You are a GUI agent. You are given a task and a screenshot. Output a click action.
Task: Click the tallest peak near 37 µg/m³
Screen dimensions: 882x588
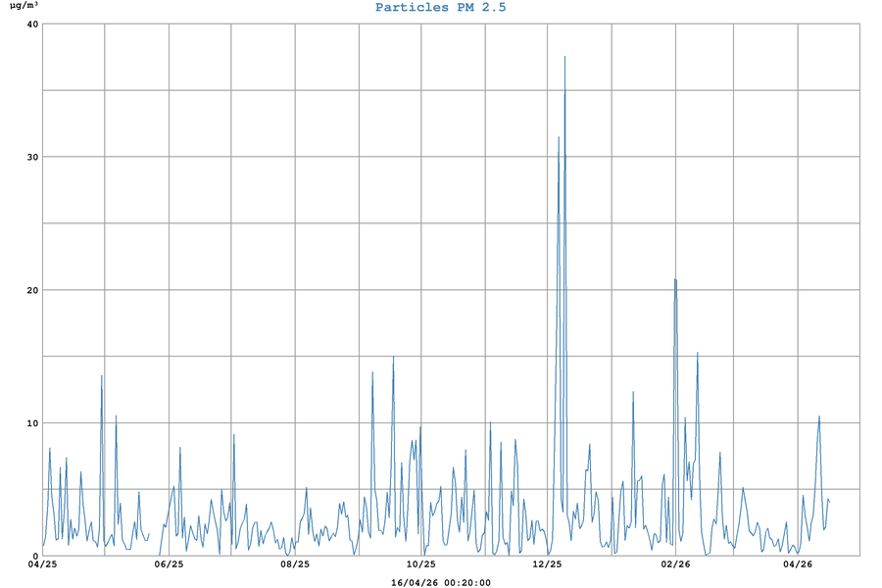coord(564,58)
